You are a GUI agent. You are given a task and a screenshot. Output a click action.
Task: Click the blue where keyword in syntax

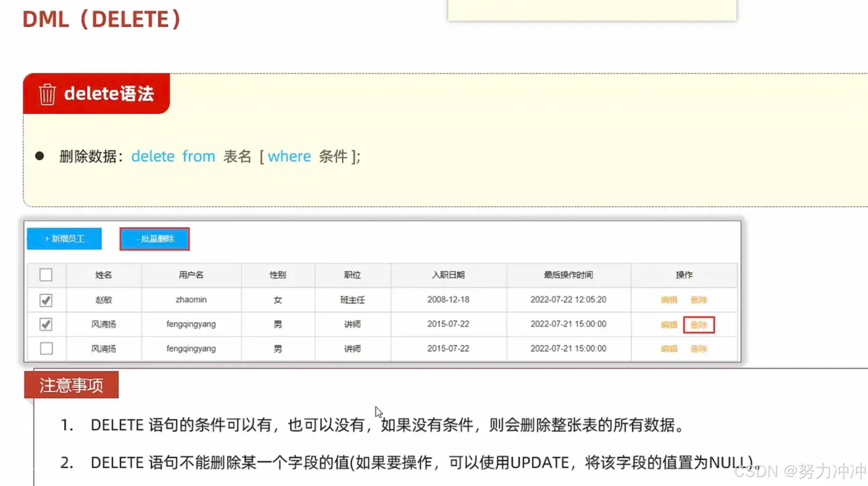(289, 156)
